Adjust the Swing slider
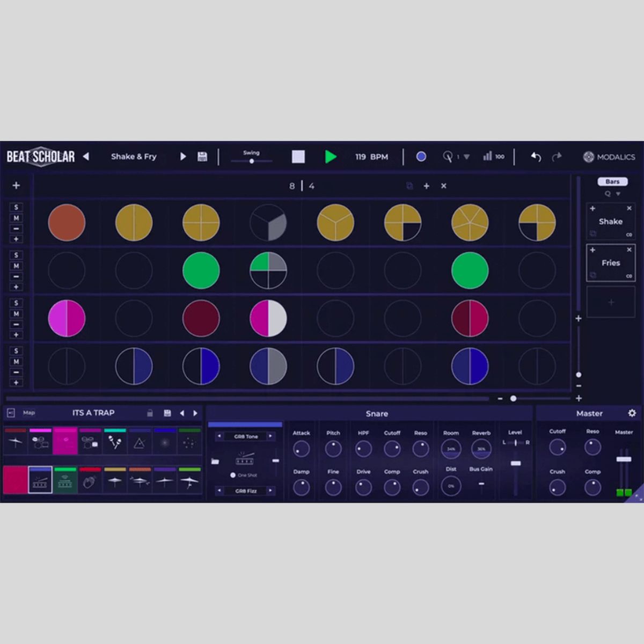644x644 pixels. tap(251, 160)
